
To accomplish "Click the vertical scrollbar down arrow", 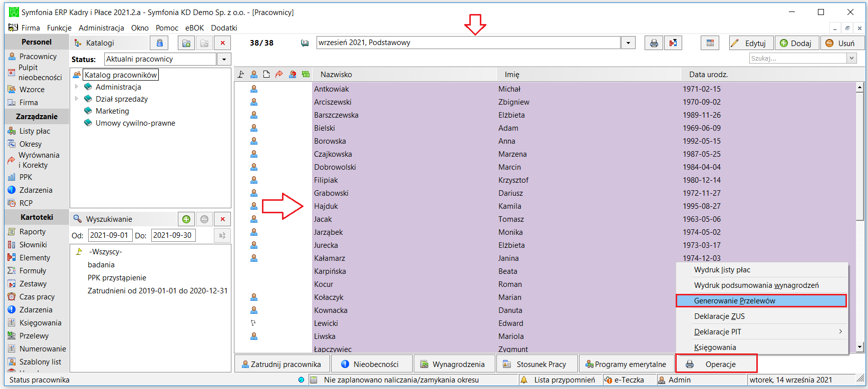I will tap(860, 347).
